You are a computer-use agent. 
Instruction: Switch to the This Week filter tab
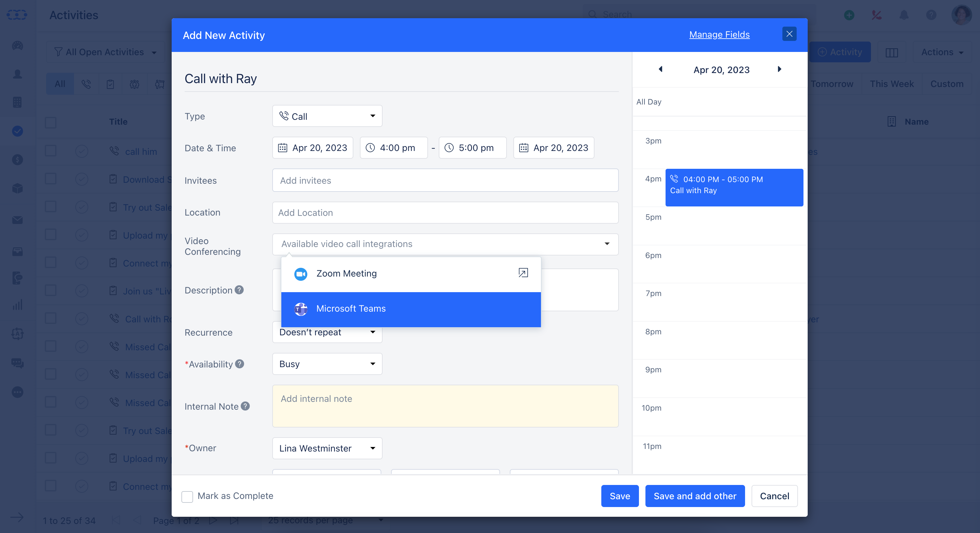pos(891,84)
